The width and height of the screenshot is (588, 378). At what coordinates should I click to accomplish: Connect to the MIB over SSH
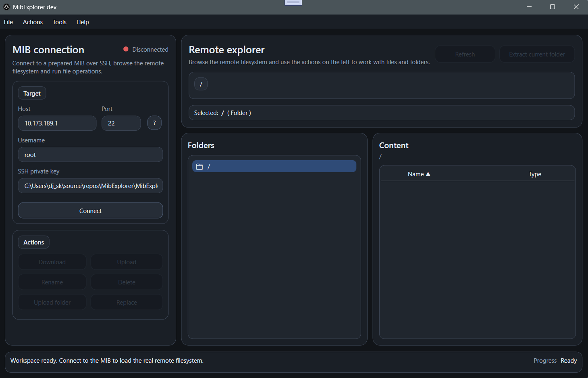(x=90, y=210)
